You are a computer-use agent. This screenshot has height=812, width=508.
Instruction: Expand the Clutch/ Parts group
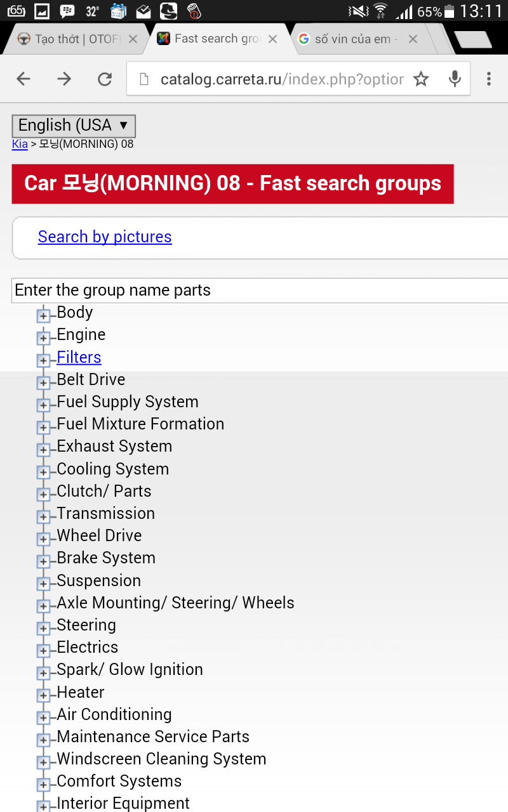click(x=43, y=494)
